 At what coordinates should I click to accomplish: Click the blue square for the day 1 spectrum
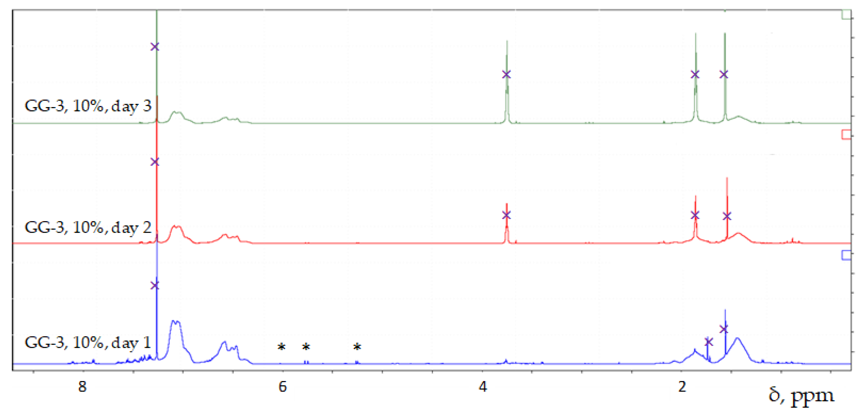[846, 255]
